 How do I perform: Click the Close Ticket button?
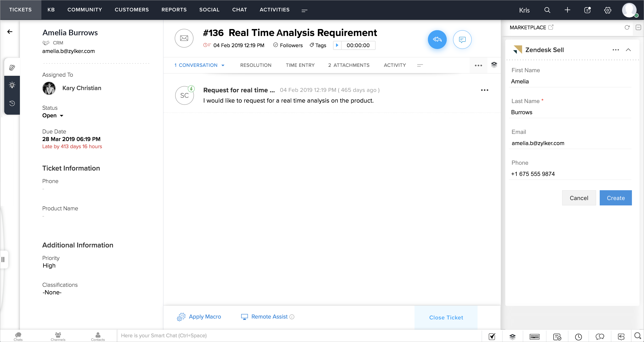[446, 317]
